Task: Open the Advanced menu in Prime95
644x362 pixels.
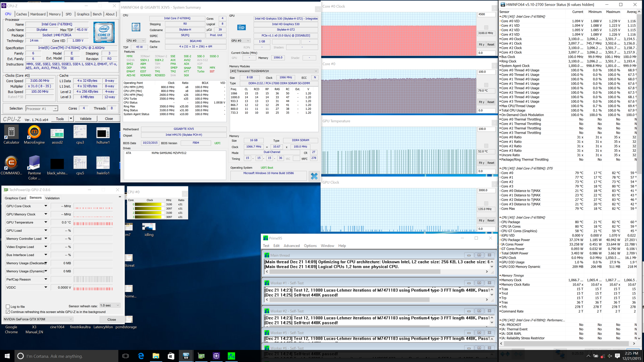Action: 292,246
